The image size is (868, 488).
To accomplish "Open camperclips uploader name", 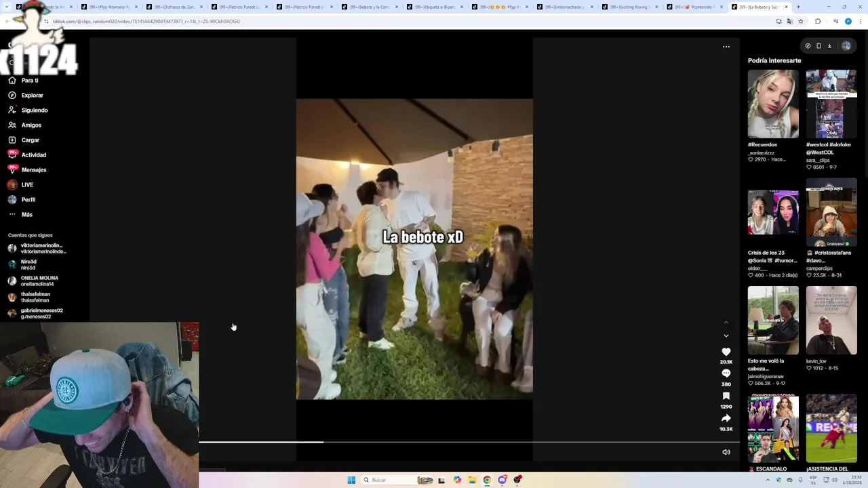I will point(819,268).
